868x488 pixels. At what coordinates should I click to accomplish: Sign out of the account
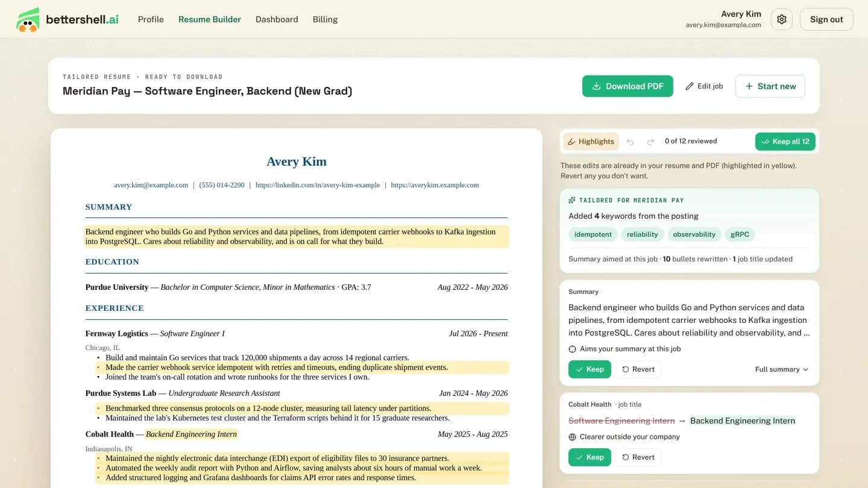click(x=826, y=19)
